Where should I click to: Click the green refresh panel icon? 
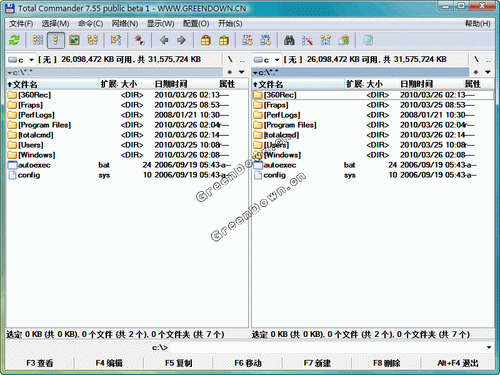tap(14, 40)
